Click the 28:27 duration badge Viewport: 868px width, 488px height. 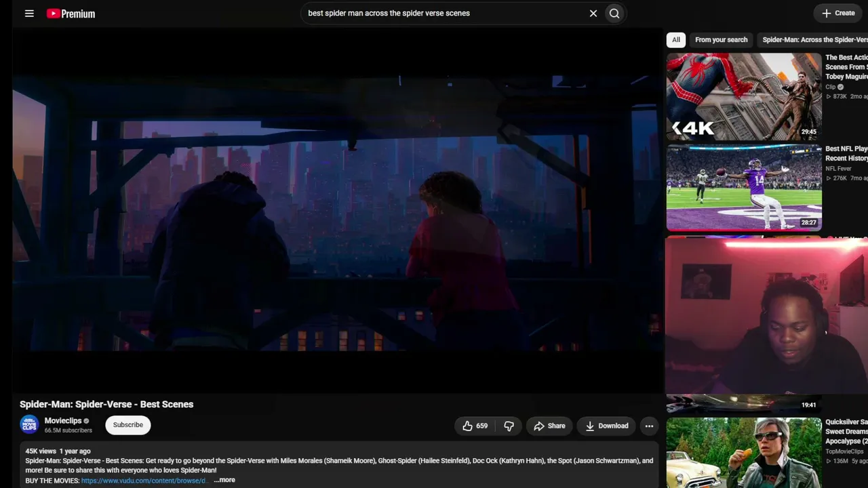[808, 222]
